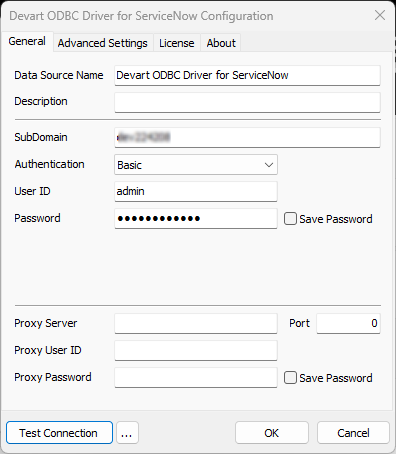Enable Save Password next to Proxy Password
The width and height of the screenshot is (396, 454).
tap(290, 378)
